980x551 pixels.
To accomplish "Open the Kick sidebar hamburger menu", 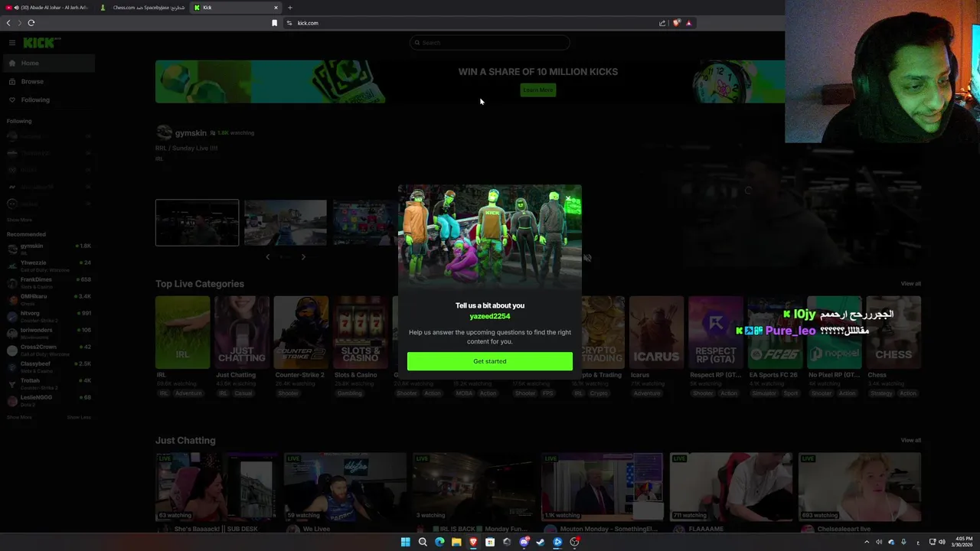I will coord(11,43).
